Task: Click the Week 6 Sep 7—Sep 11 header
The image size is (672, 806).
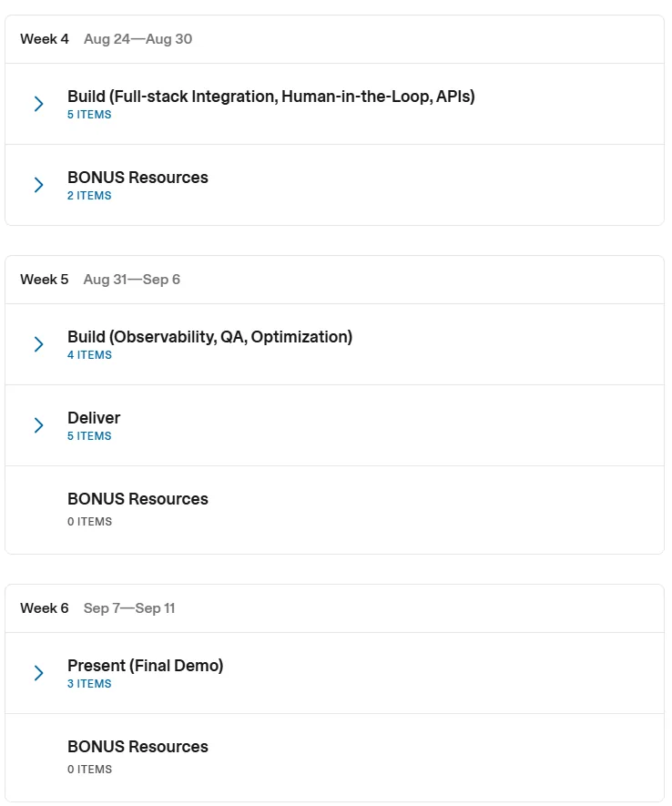Action: click(97, 608)
